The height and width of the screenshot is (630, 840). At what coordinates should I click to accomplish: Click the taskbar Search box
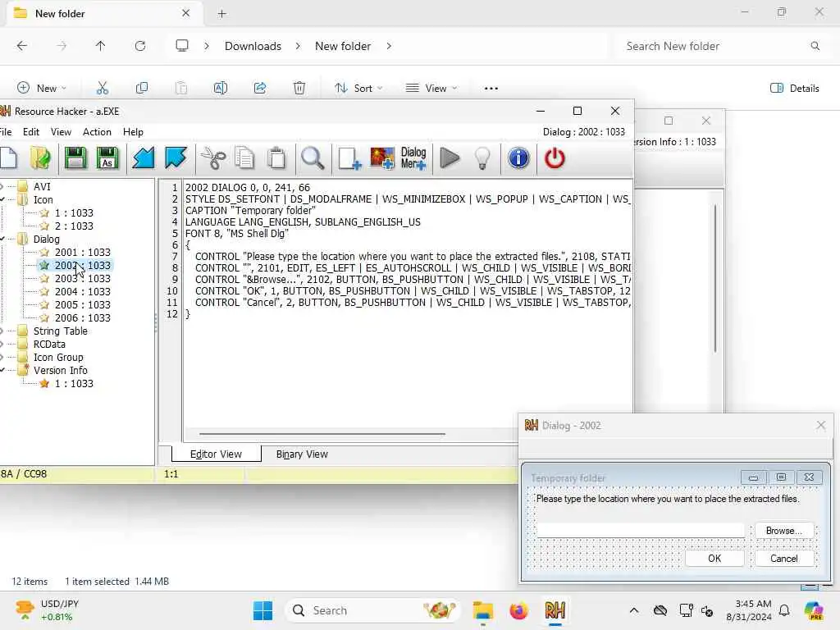[x=373, y=610]
